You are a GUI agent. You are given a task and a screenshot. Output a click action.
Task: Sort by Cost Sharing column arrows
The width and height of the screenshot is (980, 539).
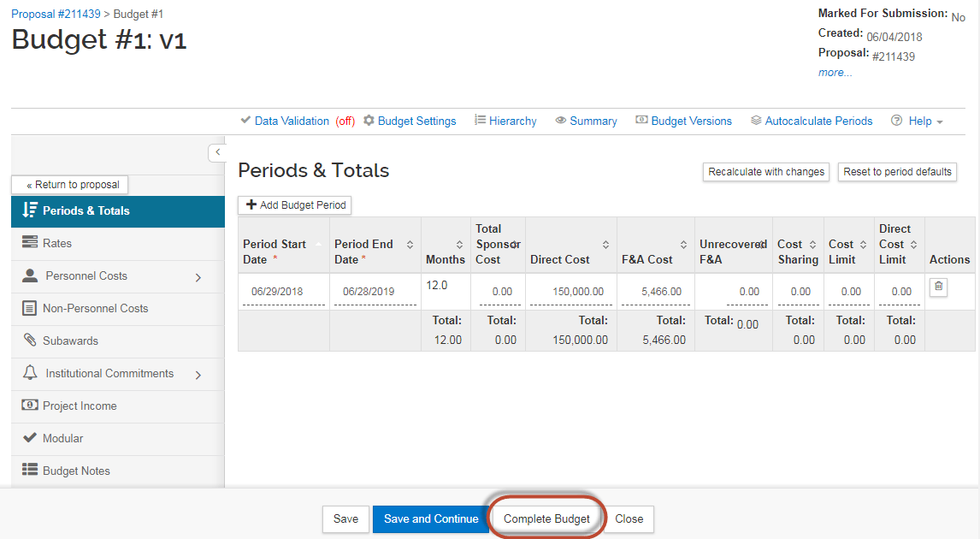812,245
